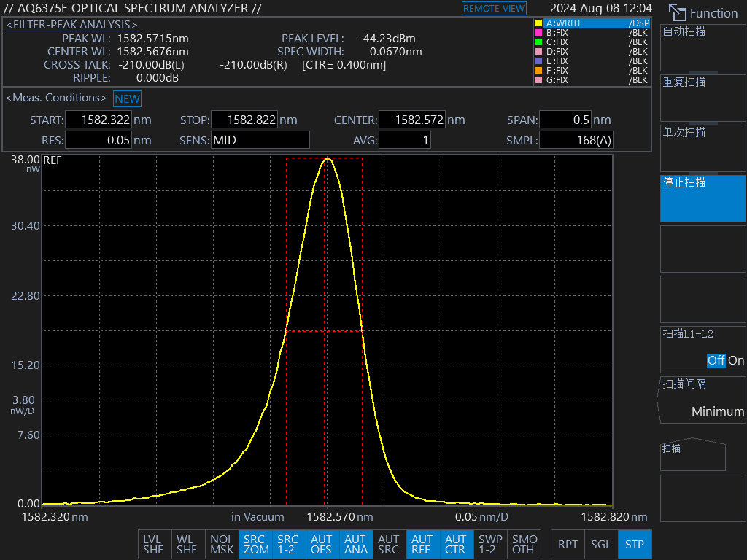Toggle the NOI MSK noise mask button
The image size is (747, 560).
point(222,544)
